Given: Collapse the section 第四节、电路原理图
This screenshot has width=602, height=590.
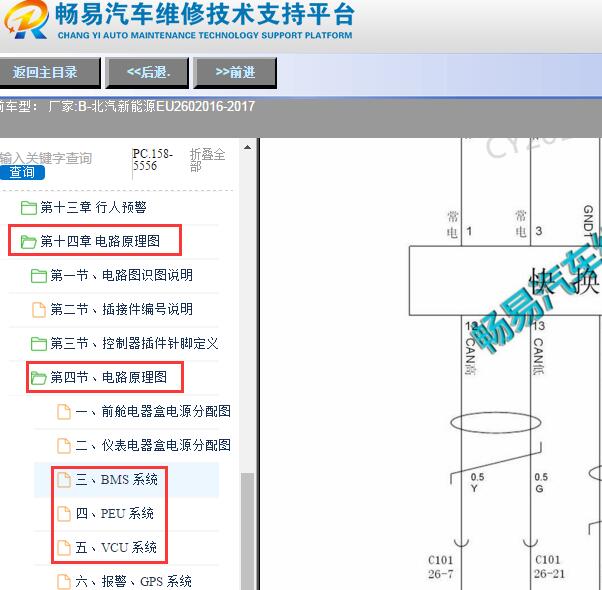Looking at the screenshot, I should 109,377.
